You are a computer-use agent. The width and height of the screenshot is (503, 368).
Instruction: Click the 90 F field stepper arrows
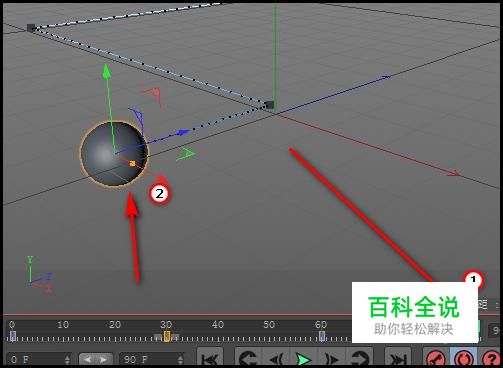coord(180,360)
